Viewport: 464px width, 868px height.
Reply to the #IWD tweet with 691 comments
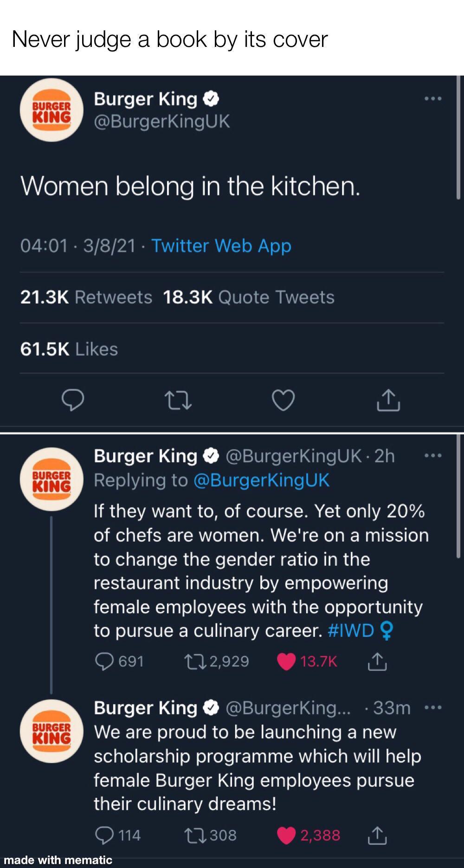104,661
